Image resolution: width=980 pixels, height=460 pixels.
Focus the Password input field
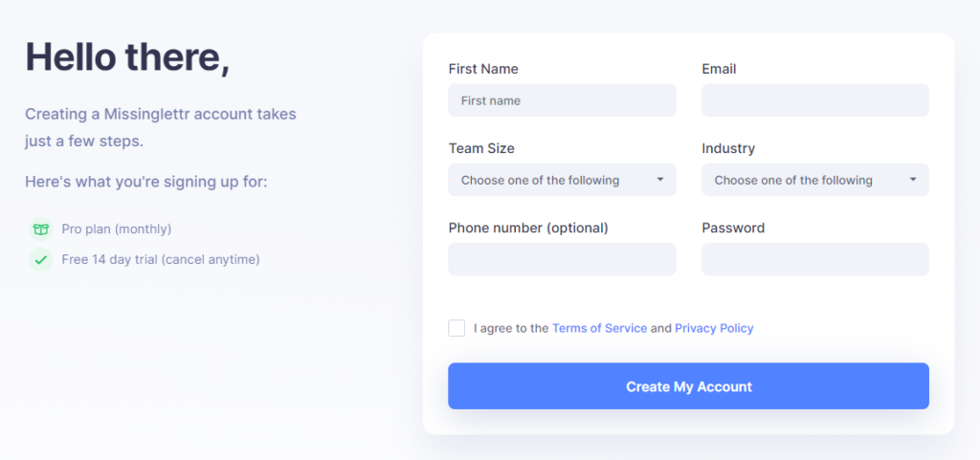tap(815, 259)
